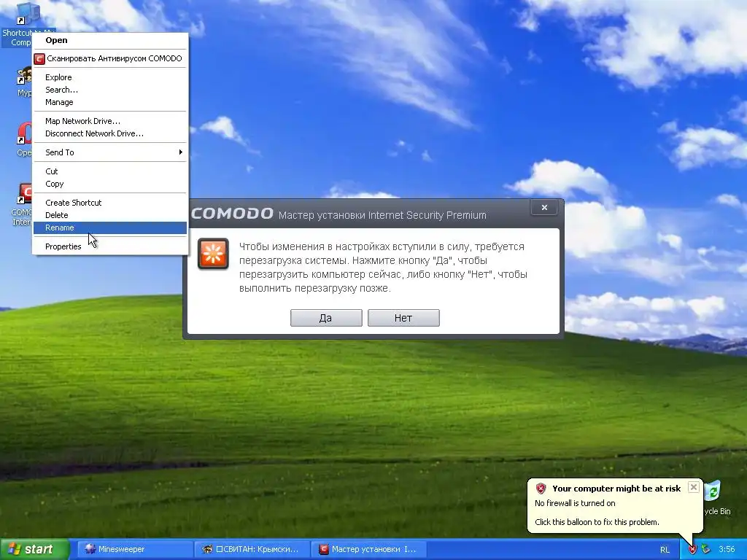Click the shield icon in the balloon
The height and width of the screenshot is (560, 747).
coord(541,489)
